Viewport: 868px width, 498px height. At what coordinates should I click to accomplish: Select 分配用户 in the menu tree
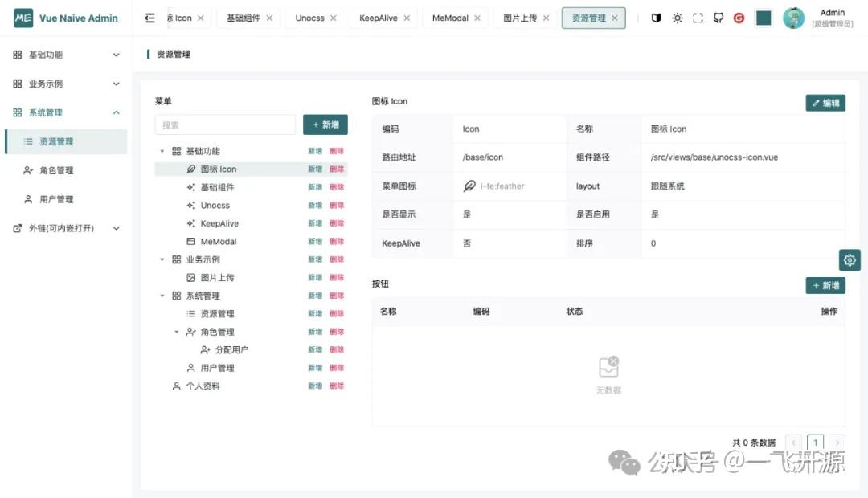[x=231, y=349]
